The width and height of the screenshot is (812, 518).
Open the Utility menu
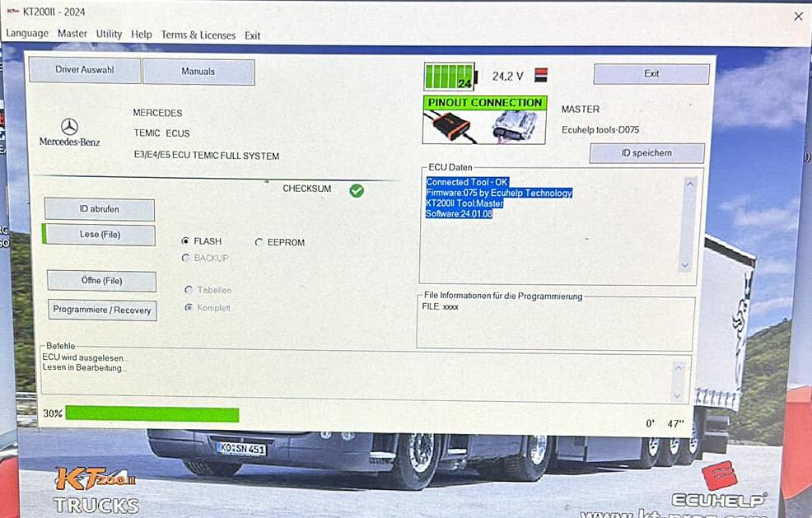109,35
